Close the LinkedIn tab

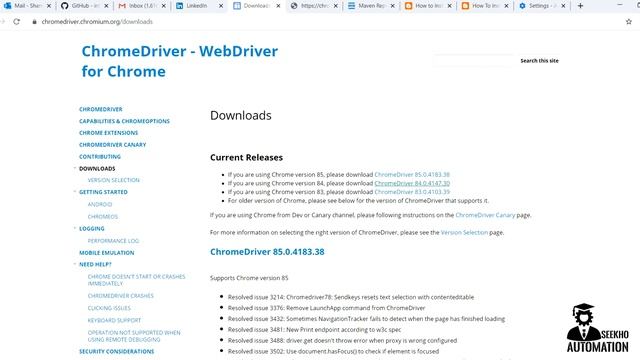221,6
